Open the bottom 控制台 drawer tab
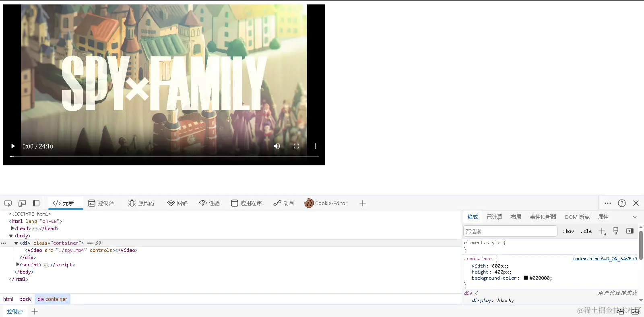Viewport: 644px width, 317px height. tap(15, 311)
